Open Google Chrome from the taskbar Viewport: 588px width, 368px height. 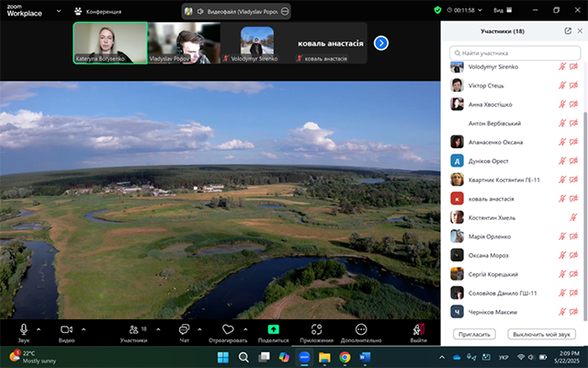(345, 357)
